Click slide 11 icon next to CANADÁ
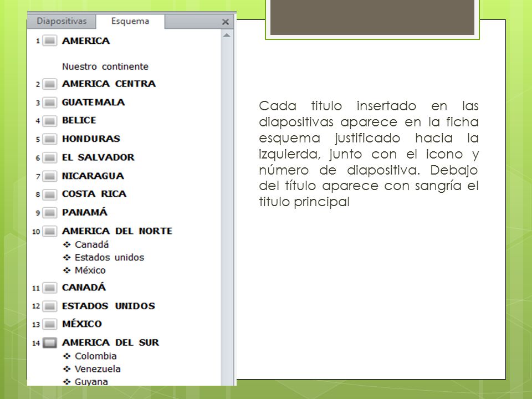This screenshot has width=532, height=399. (x=50, y=288)
